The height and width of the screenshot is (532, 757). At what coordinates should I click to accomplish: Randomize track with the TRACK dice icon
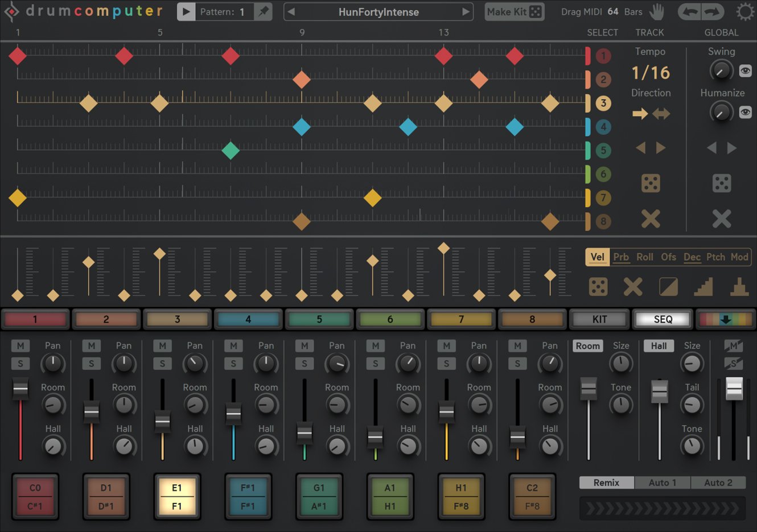(651, 183)
